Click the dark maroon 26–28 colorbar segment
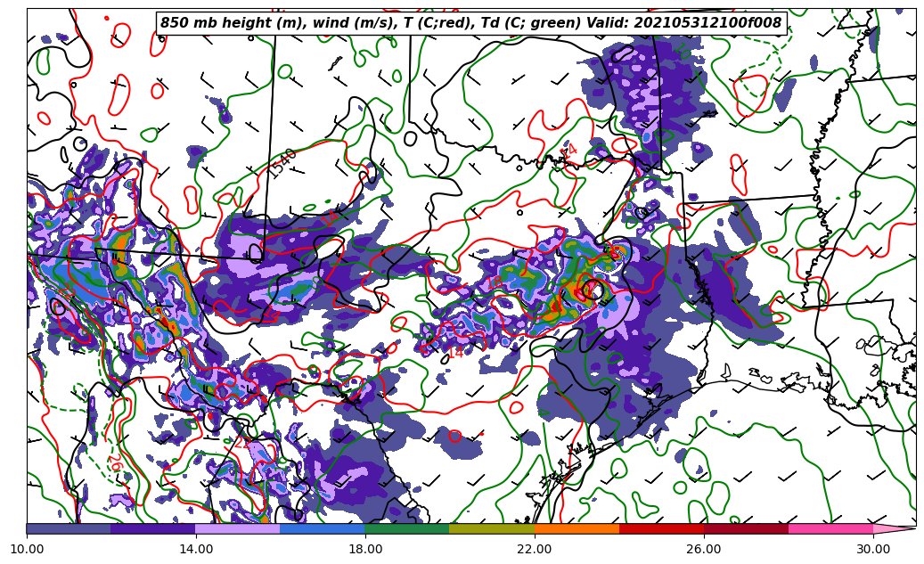The width and height of the screenshot is (924, 564). coord(746,528)
